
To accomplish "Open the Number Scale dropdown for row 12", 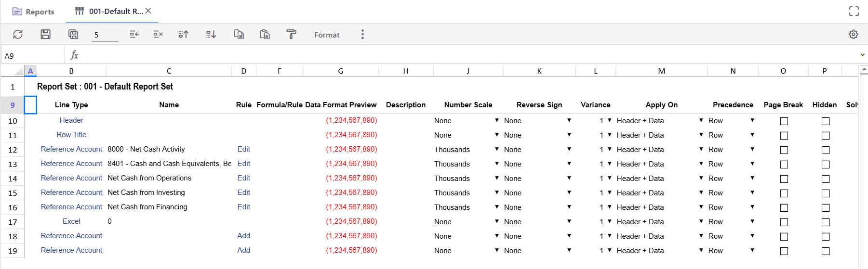I will (496, 149).
